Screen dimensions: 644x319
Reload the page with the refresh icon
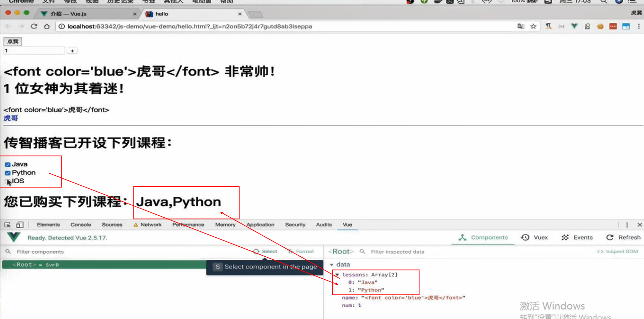point(34,26)
